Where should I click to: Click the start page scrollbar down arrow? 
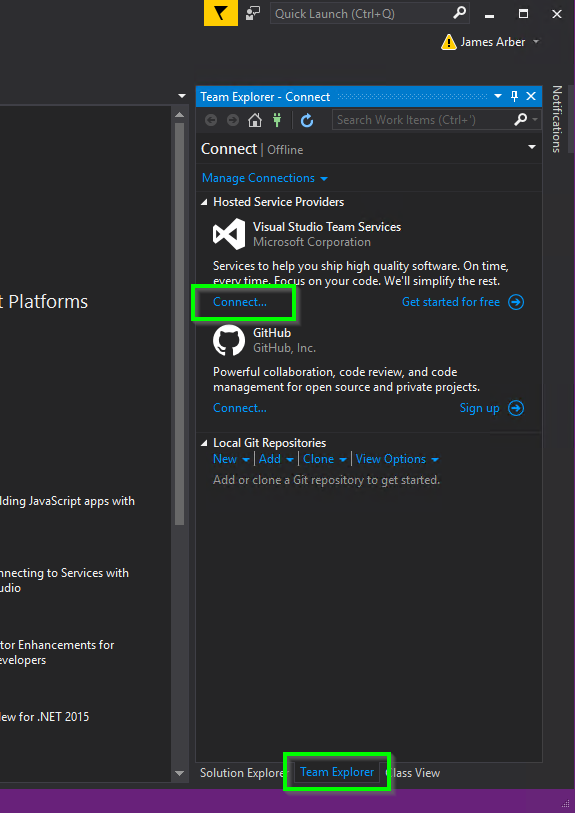coord(179,774)
